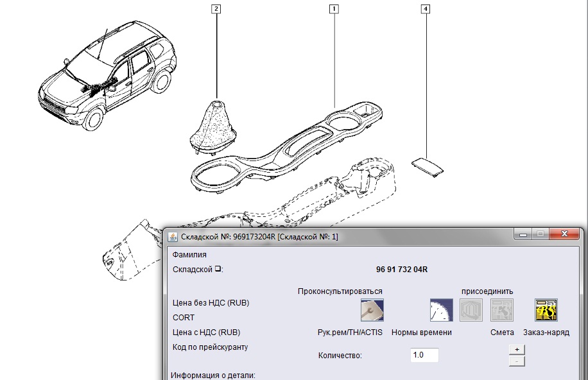Open the Заказ-наряд work order icon
The image size is (588, 380).
point(546,310)
